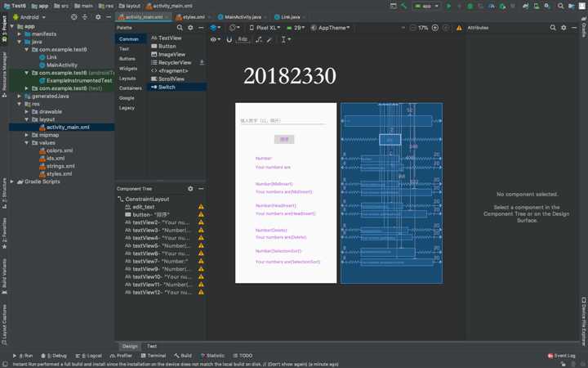
Task: Expand the manifests folder
Action: point(20,34)
